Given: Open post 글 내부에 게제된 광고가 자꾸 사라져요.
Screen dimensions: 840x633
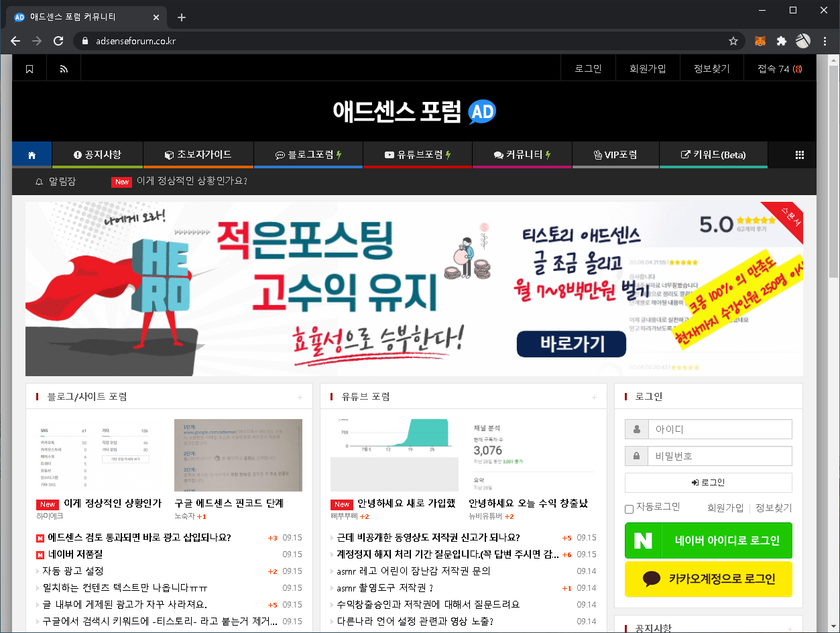Looking at the screenshot, I should click(x=125, y=605).
